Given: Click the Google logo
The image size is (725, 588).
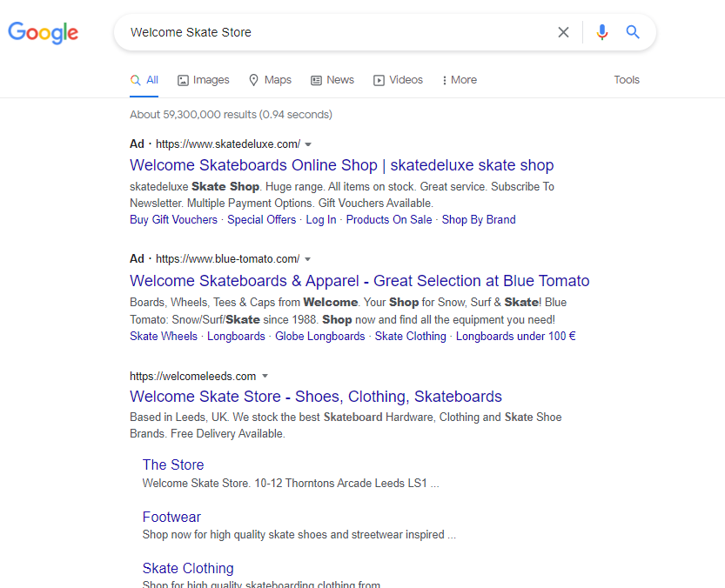Looking at the screenshot, I should [43, 33].
